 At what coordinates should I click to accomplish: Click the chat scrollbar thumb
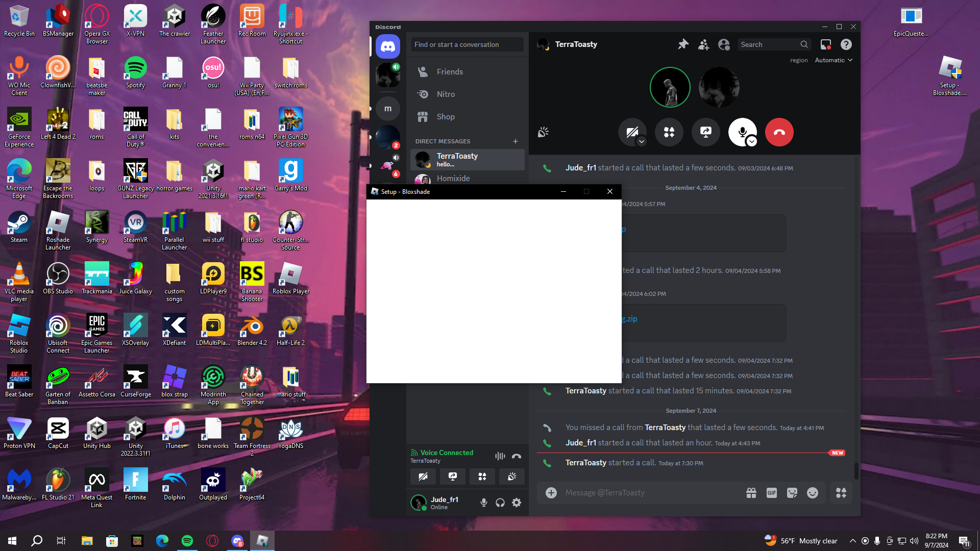pos(856,471)
